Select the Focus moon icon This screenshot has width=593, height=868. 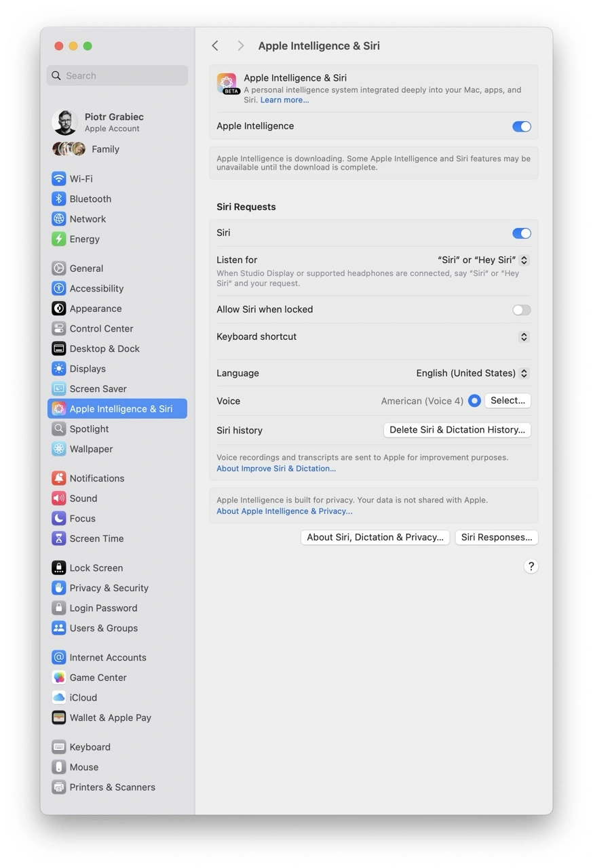pyautogui.click(x=59, y=518)
